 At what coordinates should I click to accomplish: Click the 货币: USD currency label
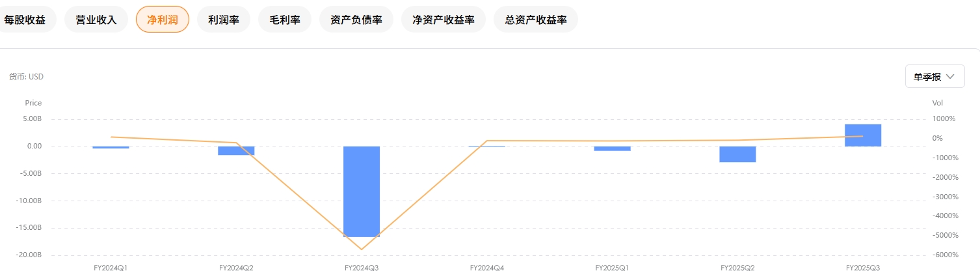click(26, 77)
